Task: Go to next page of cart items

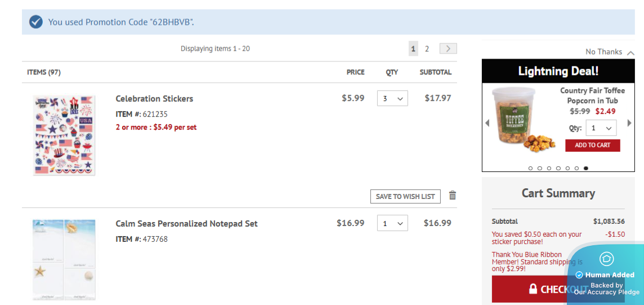Action: pos(448,48)
